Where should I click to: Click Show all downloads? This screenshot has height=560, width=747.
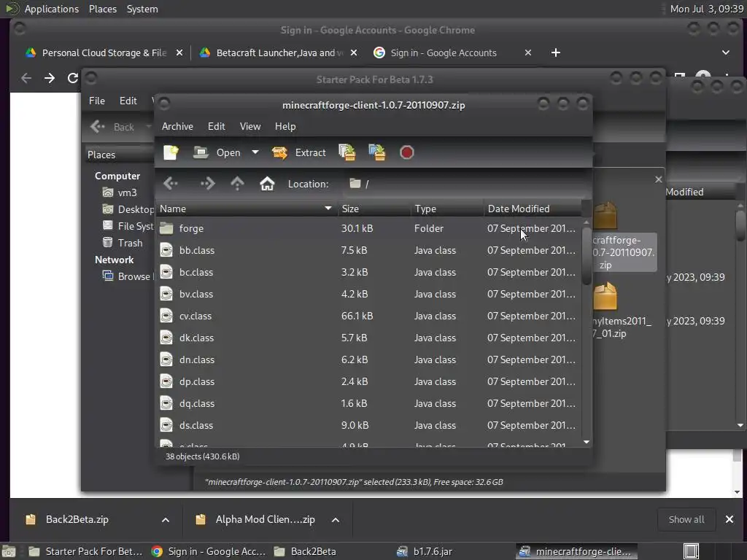tap(686, 519)
